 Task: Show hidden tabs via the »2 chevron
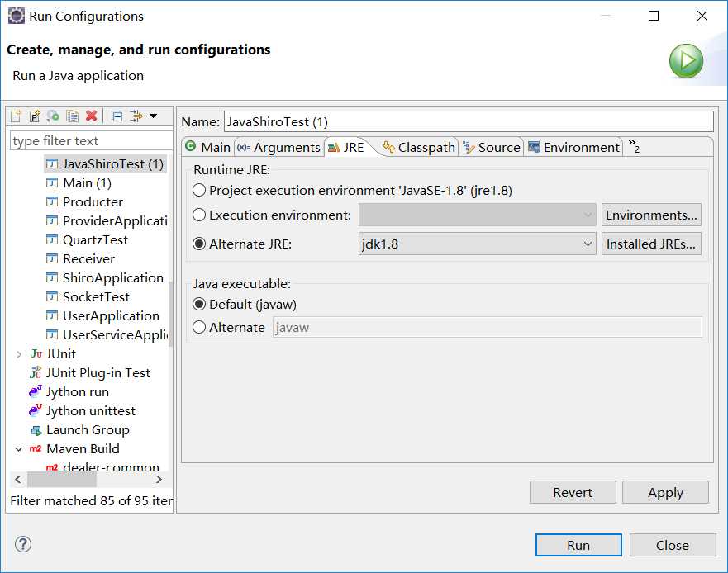click(x=635, y=146)
